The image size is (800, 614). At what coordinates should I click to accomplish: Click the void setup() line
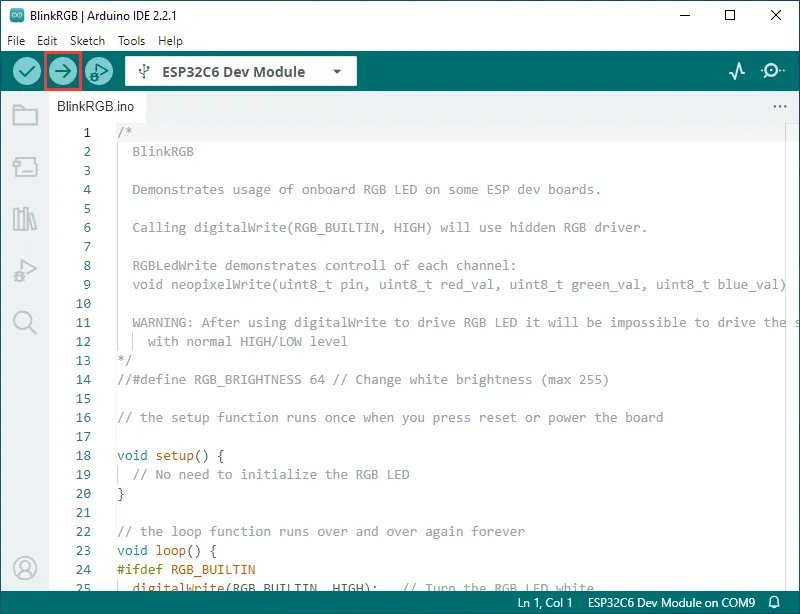point(170,455)
